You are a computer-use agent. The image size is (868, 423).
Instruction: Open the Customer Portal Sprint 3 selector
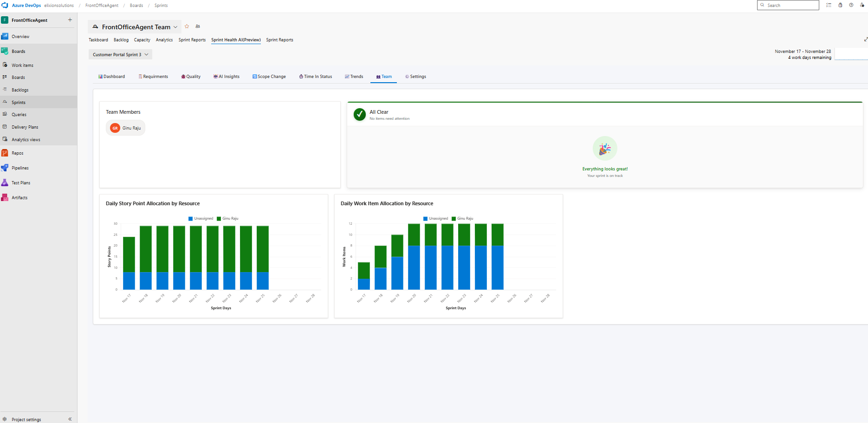[120, 55]
